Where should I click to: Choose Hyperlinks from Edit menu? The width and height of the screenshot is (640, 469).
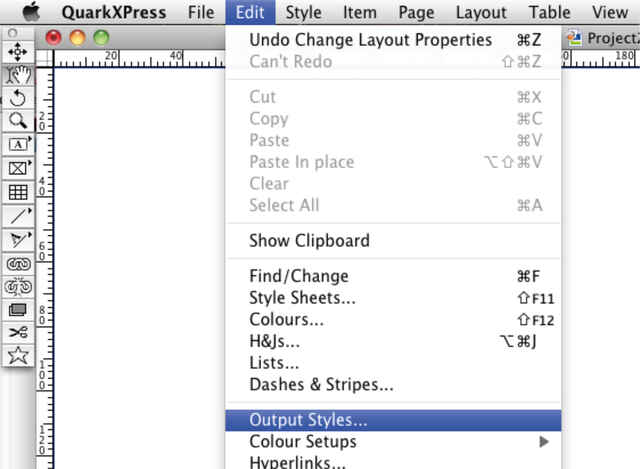pyautogui.click(x=393, y=461)
